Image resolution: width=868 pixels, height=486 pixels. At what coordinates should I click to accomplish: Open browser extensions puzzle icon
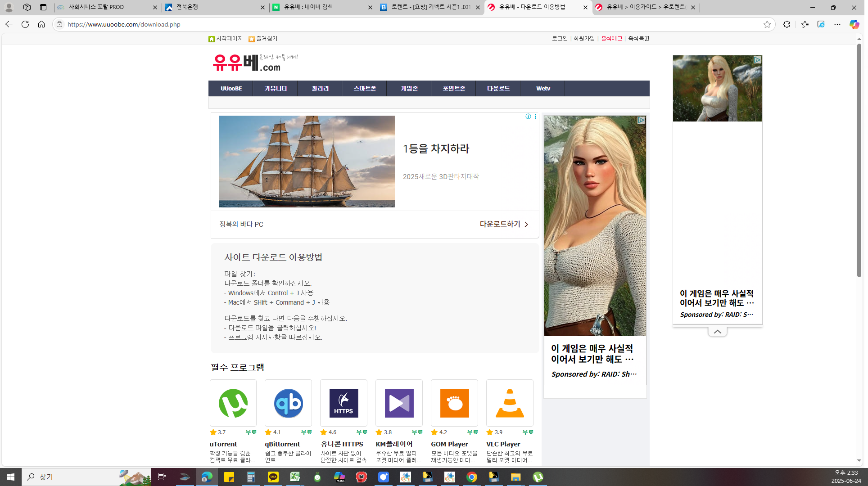point(787,24)
